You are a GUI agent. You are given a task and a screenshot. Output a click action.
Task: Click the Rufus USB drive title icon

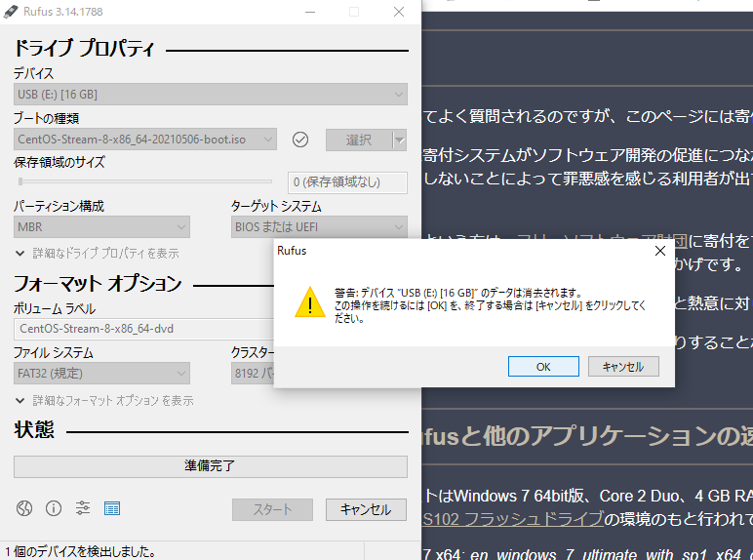[11, 12]
